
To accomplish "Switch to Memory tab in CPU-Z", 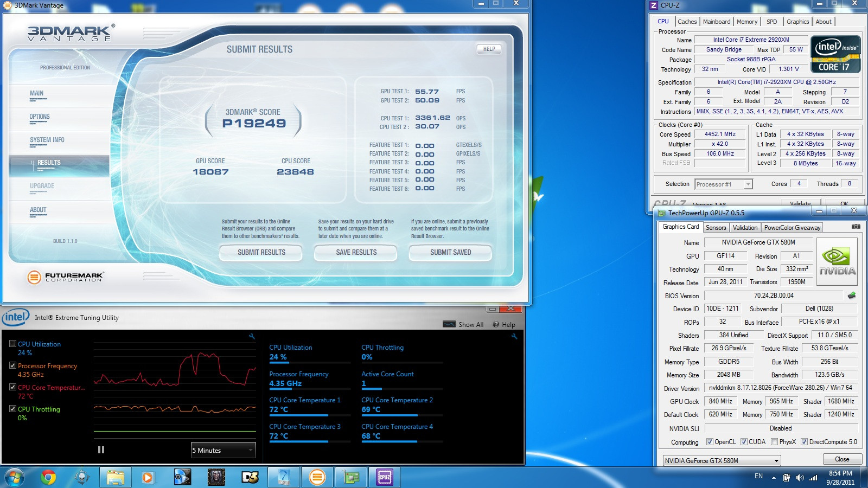I will (746, 22).
